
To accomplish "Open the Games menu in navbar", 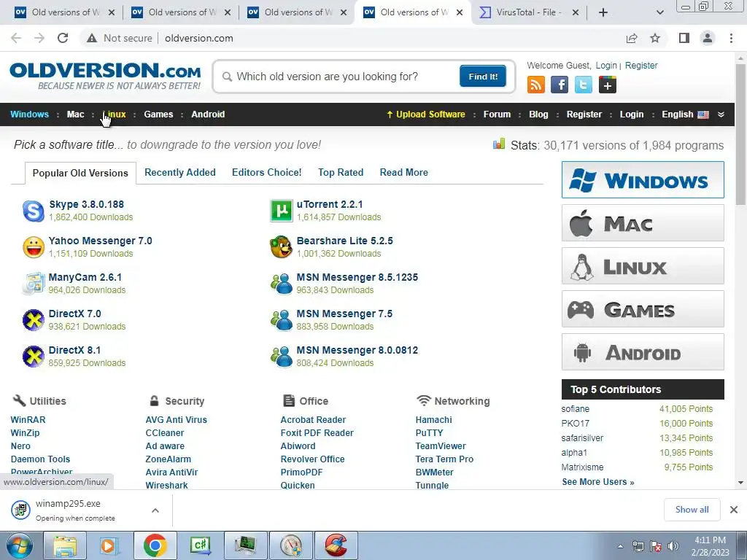I will pos(158,114).
